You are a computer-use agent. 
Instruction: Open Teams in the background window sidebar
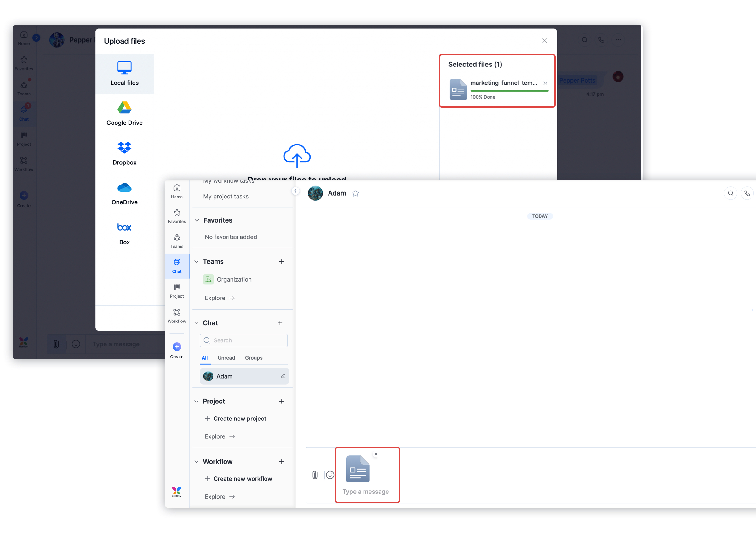point(24,88)
